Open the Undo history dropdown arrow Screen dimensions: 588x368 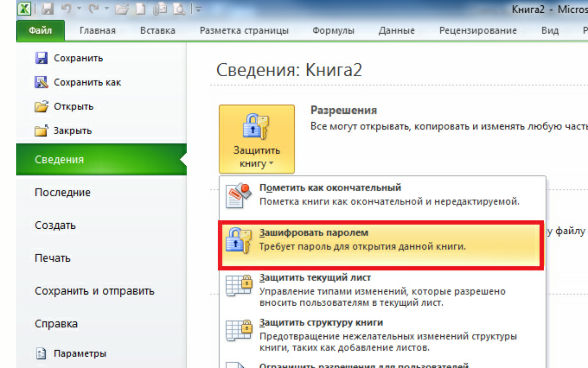pos(79,9)
